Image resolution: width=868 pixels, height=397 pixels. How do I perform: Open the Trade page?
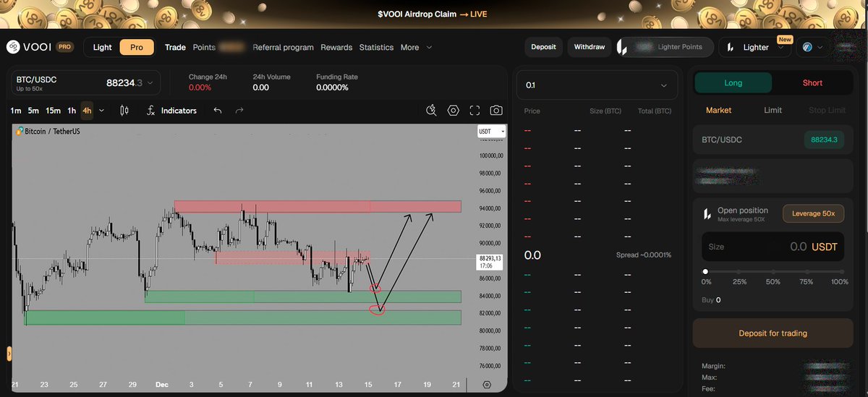[175, 47]
